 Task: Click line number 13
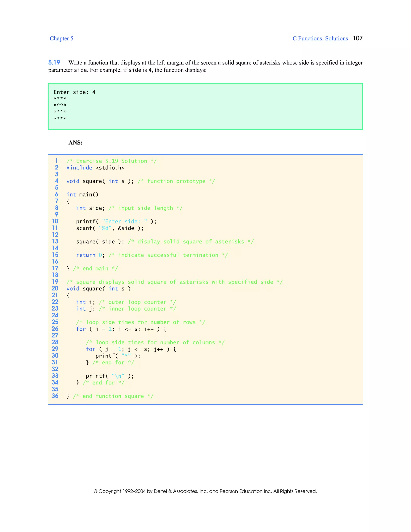(55, 241)
